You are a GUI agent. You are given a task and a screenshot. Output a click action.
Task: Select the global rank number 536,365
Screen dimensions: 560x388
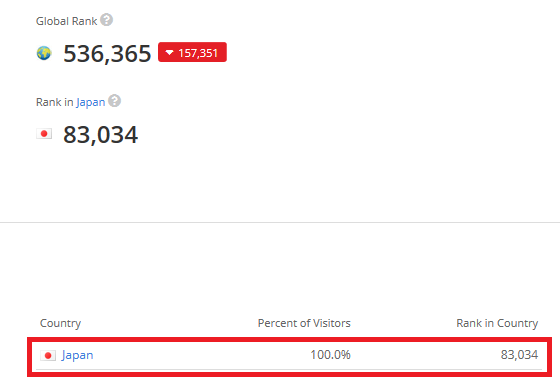click(x=107, y=54)
